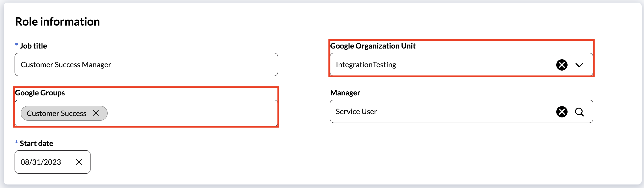This screenshot has height=188, width=644.
Task: Click the required asterisk beside Job title
Action: (x=16, y=45)
